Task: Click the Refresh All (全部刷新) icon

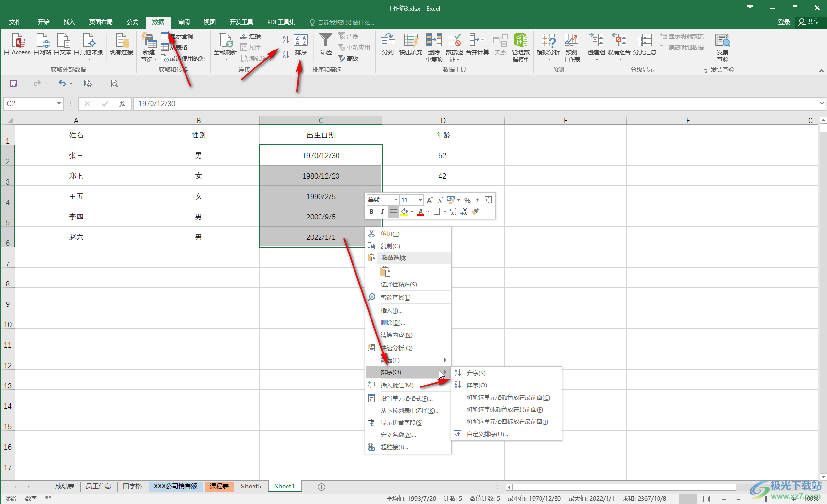Action: 225,41
